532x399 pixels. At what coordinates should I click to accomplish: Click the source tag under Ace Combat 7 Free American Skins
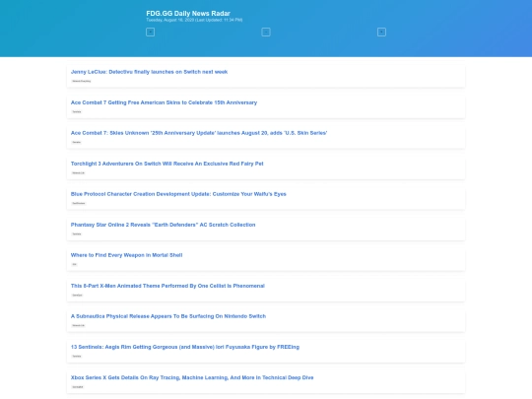[77, 111]
